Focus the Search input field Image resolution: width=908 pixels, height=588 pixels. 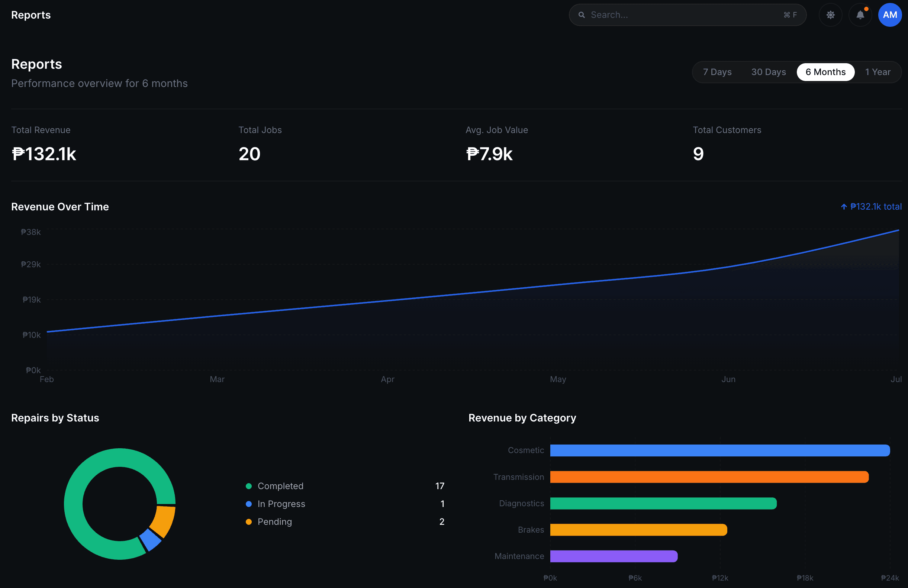(x=687, y=15)
